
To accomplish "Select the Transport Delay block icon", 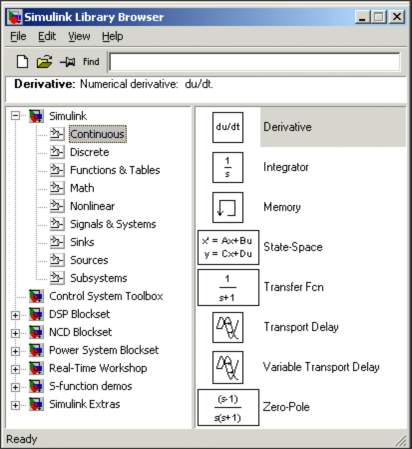I will point(228,327).
